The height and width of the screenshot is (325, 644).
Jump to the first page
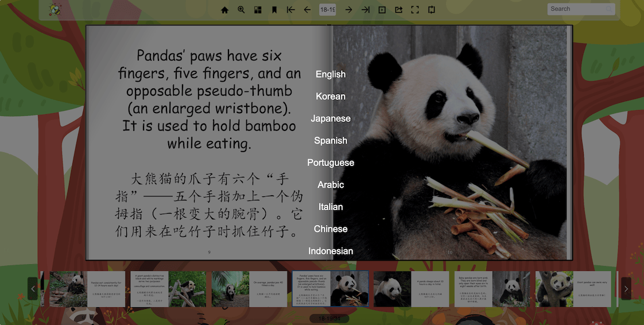pos(290,10)
